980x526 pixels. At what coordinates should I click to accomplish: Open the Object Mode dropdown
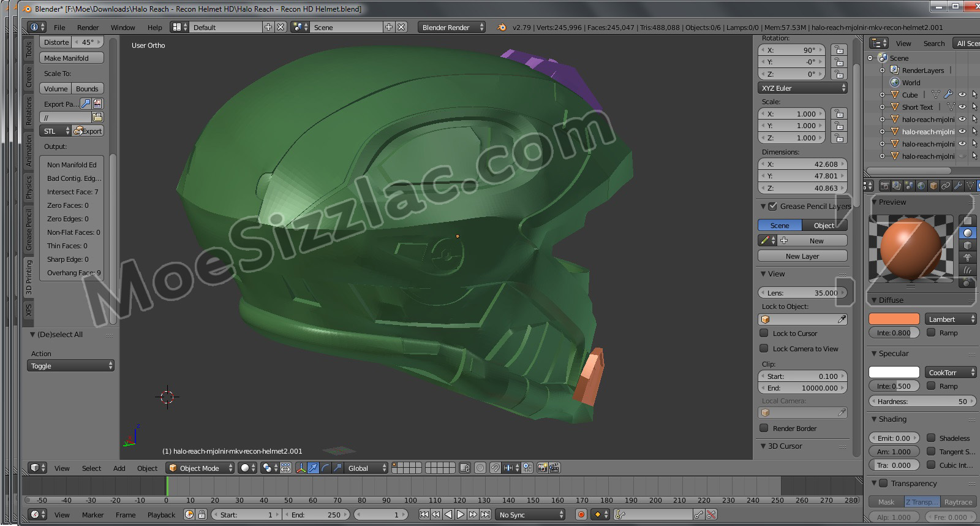pyautogui.click(x=200, y=468)
